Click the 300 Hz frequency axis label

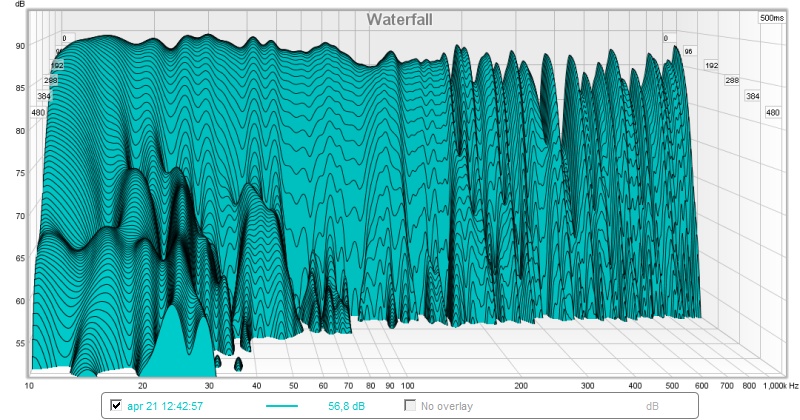[x=587, y=386]
